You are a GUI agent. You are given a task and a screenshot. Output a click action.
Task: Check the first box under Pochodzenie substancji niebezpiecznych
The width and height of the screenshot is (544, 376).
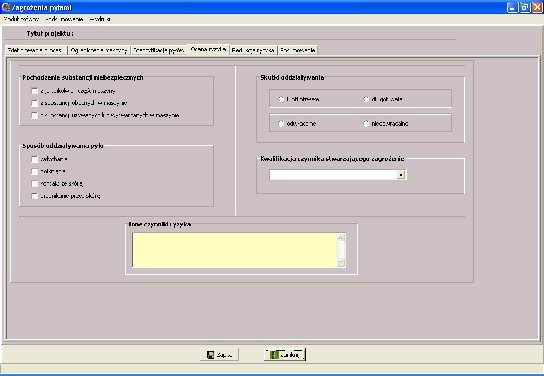(x=34, y=91)
